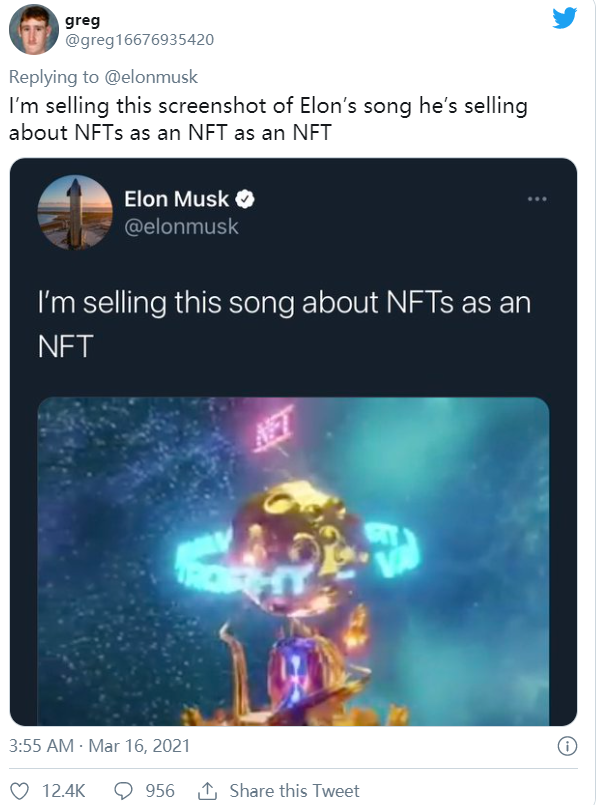Click the reply speech bubble icon
608x805 pixels.
[125, 791]
